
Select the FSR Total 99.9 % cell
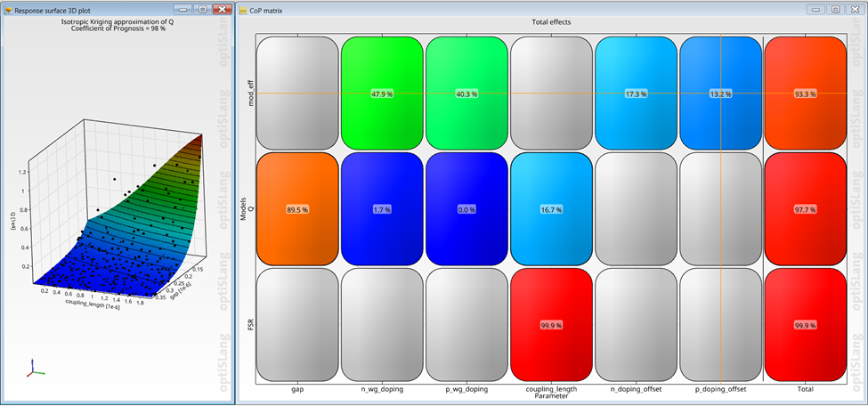pyautogui.click(x=805, y=325)
